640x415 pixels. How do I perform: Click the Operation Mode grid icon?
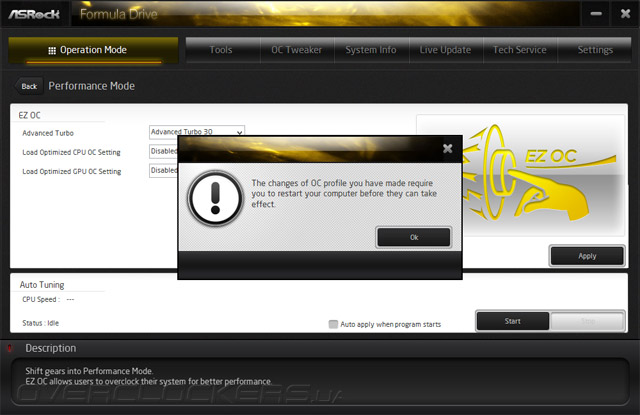tap(52, 51)
